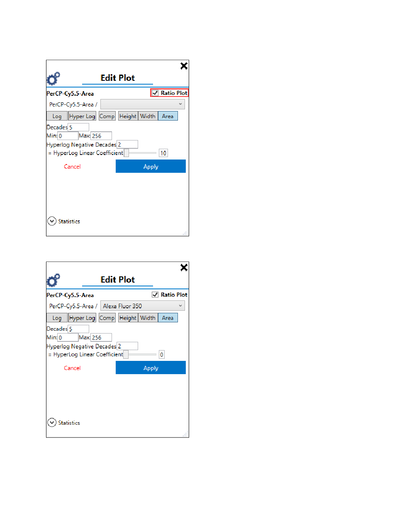
Task: Click Hyperlog Negative Decades field in lower dialog
Action: 127,346
